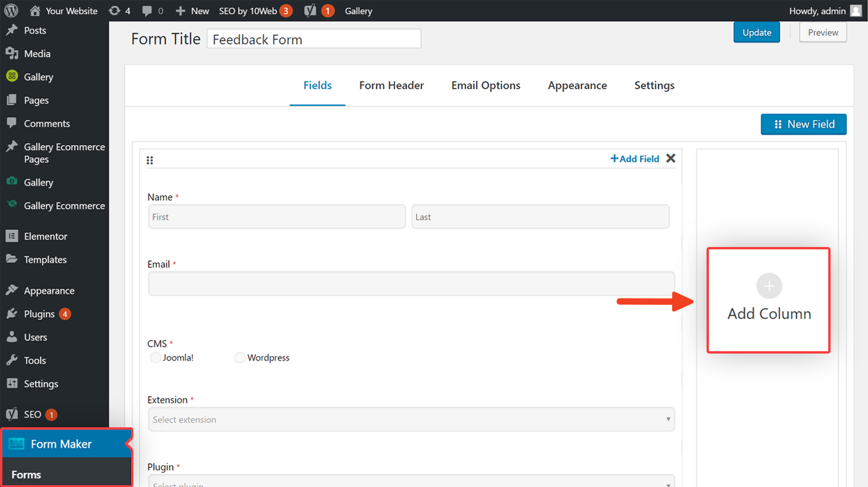Click Howdy, admin text
The height and width of the screenshot is (487, 868).
pos(817,11)
